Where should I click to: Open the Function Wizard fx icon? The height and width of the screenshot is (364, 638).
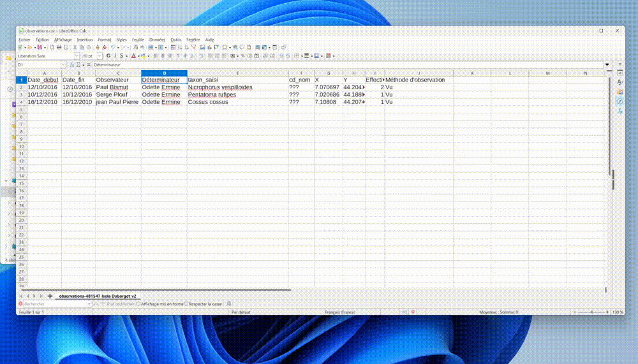click(x=72, y=64)
